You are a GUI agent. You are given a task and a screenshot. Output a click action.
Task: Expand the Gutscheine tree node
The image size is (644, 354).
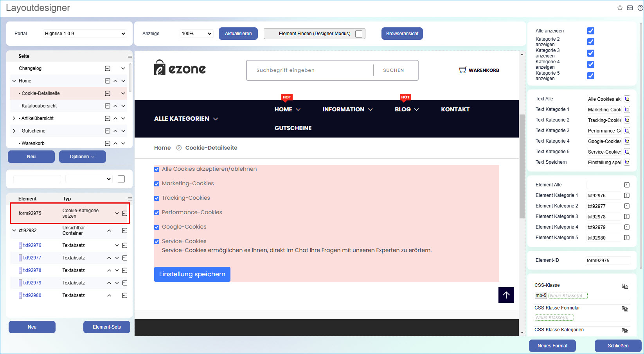coord(14,131)
